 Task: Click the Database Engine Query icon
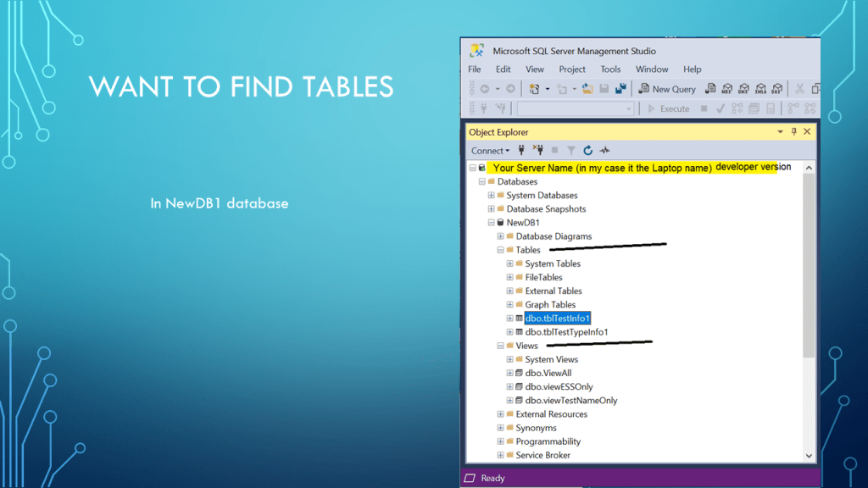[710, 89]
